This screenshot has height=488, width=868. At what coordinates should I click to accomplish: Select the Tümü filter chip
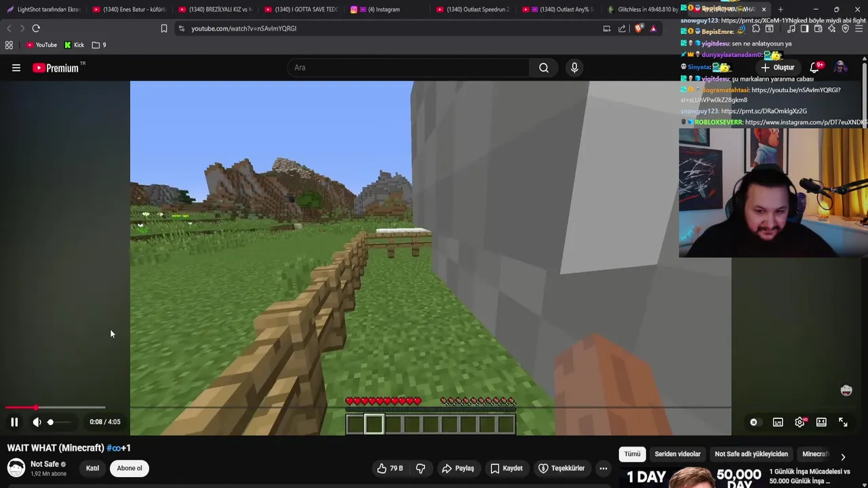[x=632, y=454]
